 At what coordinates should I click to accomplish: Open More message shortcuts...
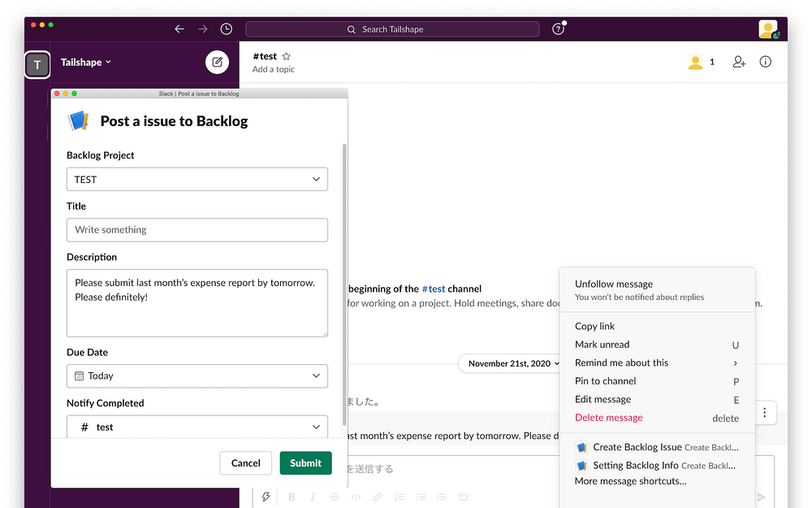(630, 481)
